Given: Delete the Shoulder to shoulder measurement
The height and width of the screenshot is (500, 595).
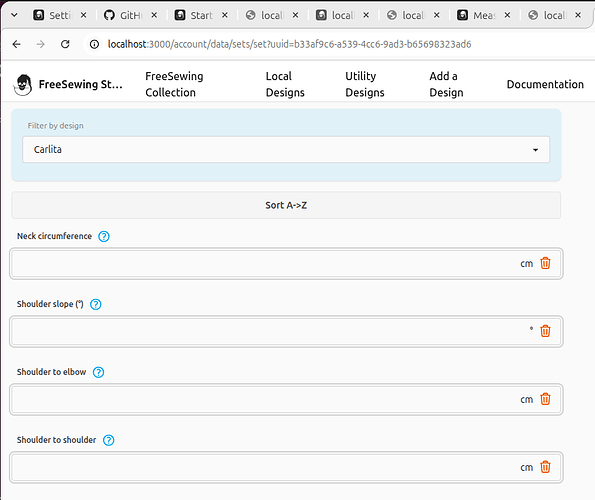Looking at the screenshot, I should (x=545, y=467).
